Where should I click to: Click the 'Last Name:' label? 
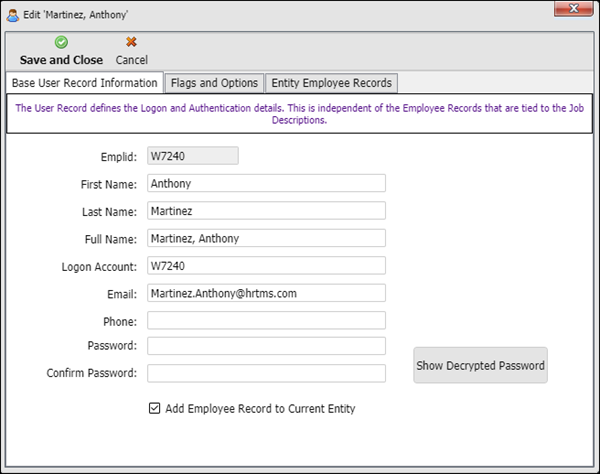point(109,212)
